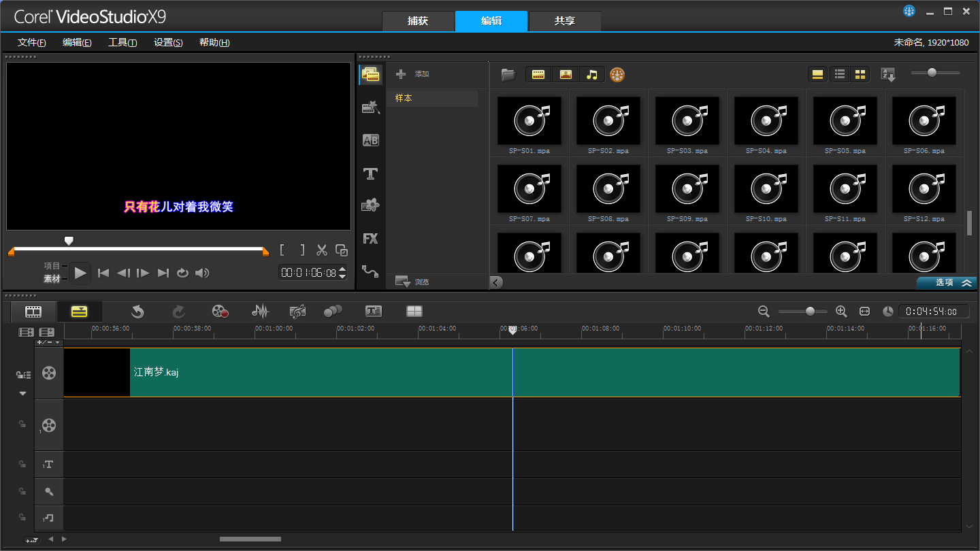
Task: Open the 工具 (Tools) menu
Action: pos(122,42)
